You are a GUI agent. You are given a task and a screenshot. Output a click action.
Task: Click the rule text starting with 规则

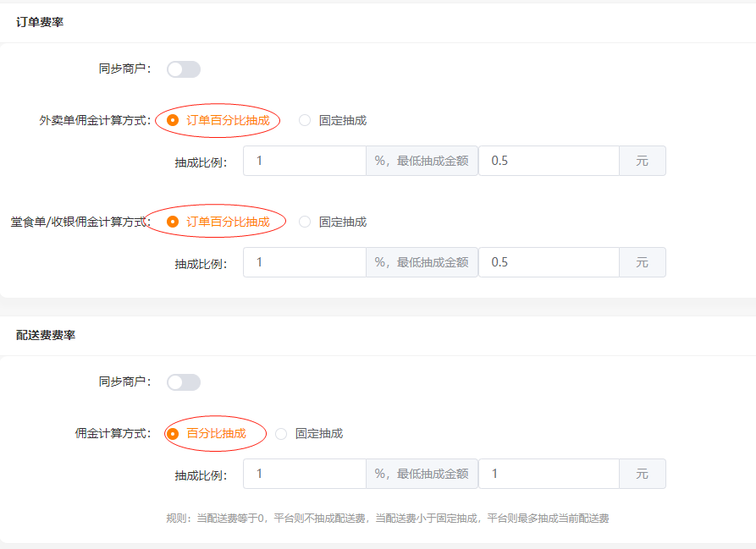[388, 519]
